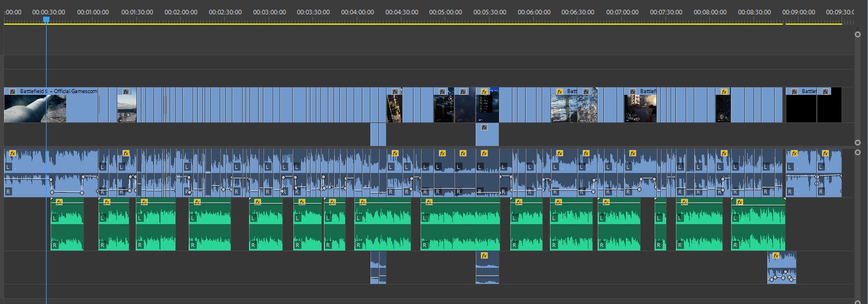Click yellow fx badge on starfield video clip near 08:00

724,91
